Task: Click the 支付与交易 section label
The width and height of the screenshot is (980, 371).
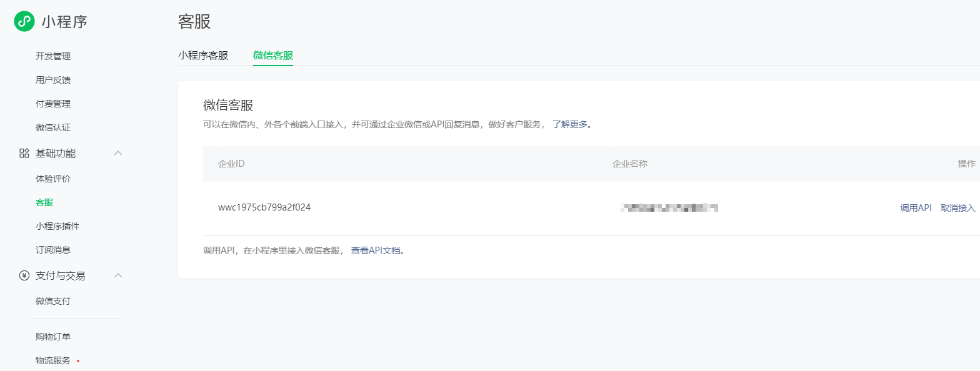Action: [x=61, y=275]
